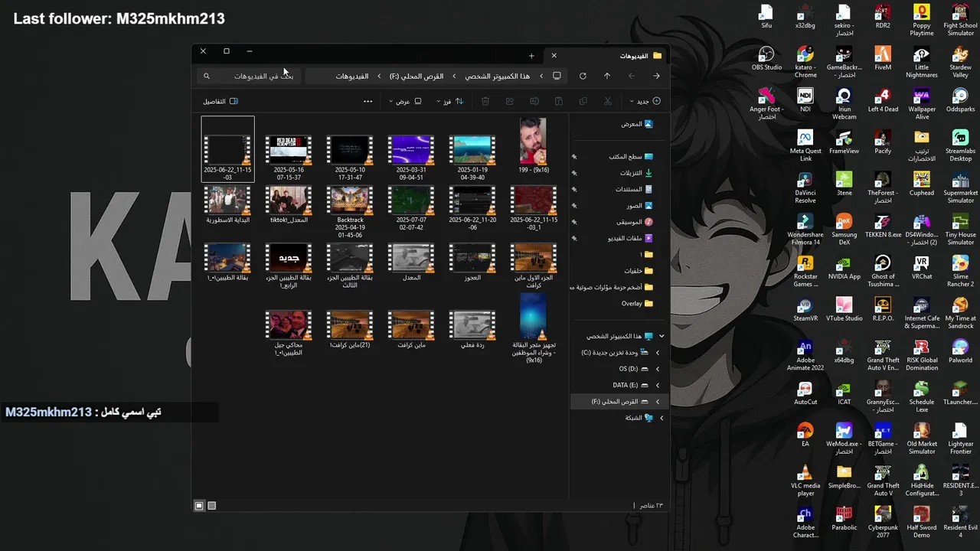The height and width of the screenshot is (551, 980).
Task: Select the video البداية الاسطورية
Action: pos(227,204)
